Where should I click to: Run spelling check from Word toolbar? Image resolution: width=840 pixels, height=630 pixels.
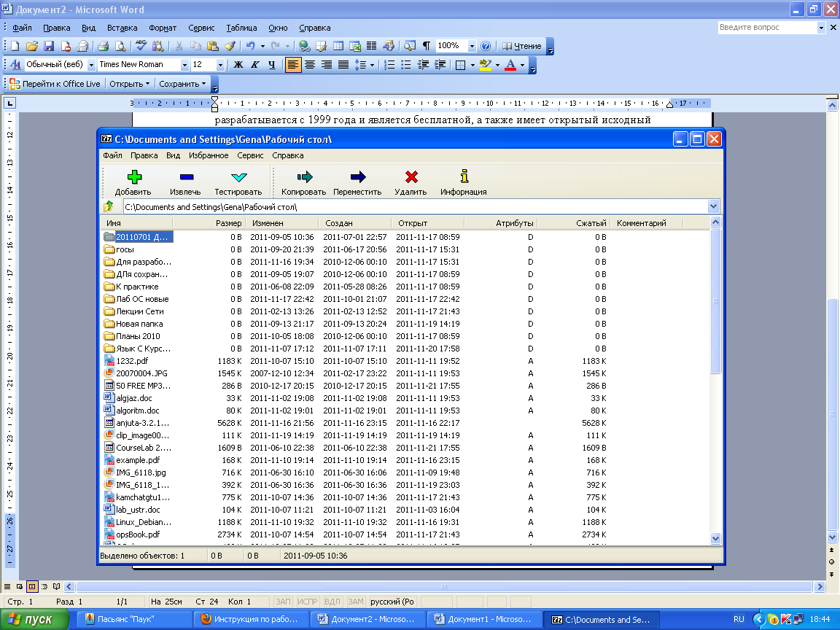click(x=141, y=46)
